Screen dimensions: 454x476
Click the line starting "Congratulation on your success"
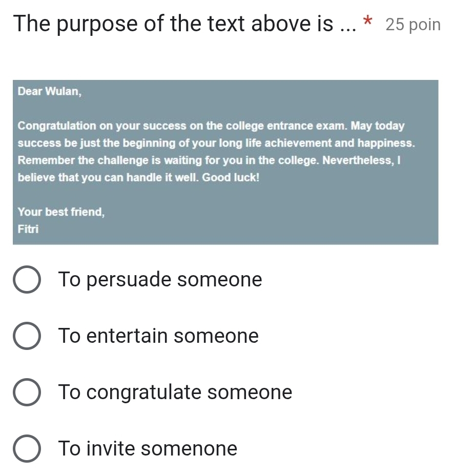(211, 126)
